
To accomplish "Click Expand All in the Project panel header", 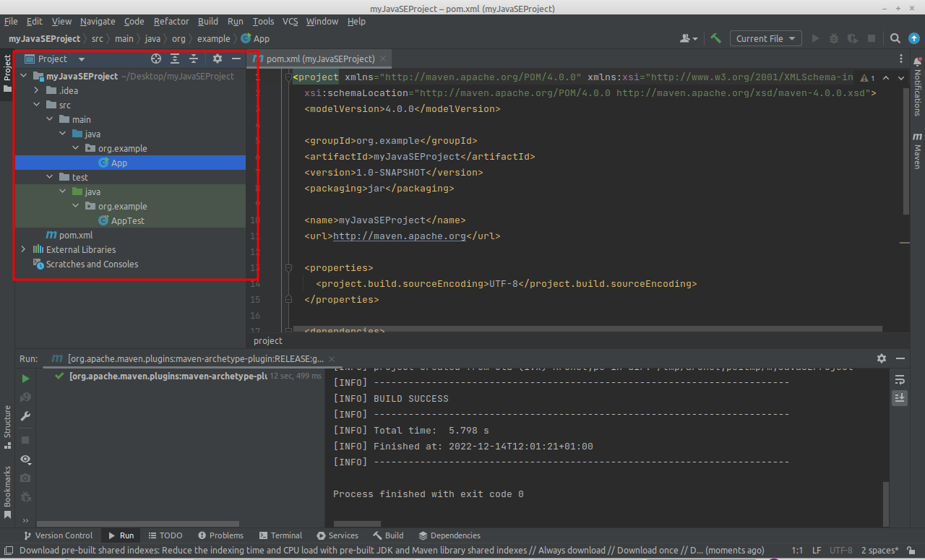I will pyautogui.click(x=175, y=59).
